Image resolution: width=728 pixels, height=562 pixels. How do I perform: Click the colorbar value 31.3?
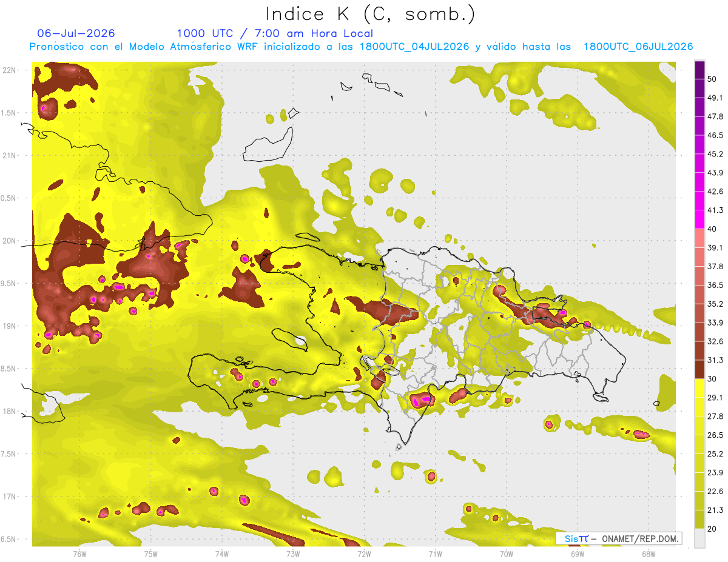point(715,360)
